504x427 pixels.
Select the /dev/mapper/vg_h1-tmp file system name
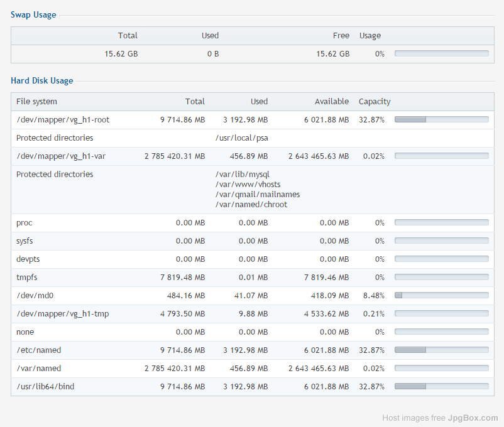tap(62, 314)
